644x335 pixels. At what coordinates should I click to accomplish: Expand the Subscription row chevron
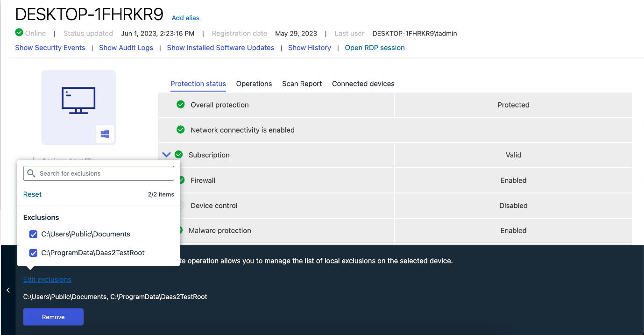click(166, 155)
